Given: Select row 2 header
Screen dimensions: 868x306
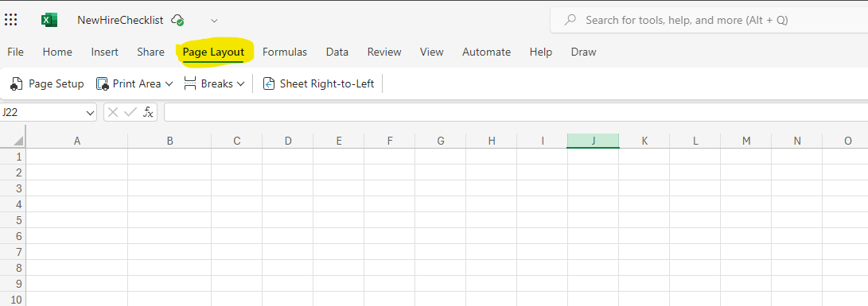Looking at the screenshot, I should [13, 172].
